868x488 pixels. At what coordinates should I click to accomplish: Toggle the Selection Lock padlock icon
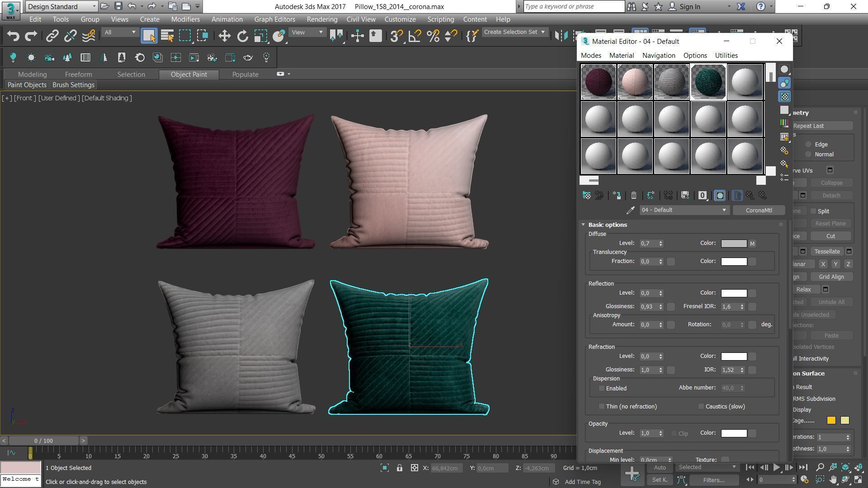pos(399,468)
